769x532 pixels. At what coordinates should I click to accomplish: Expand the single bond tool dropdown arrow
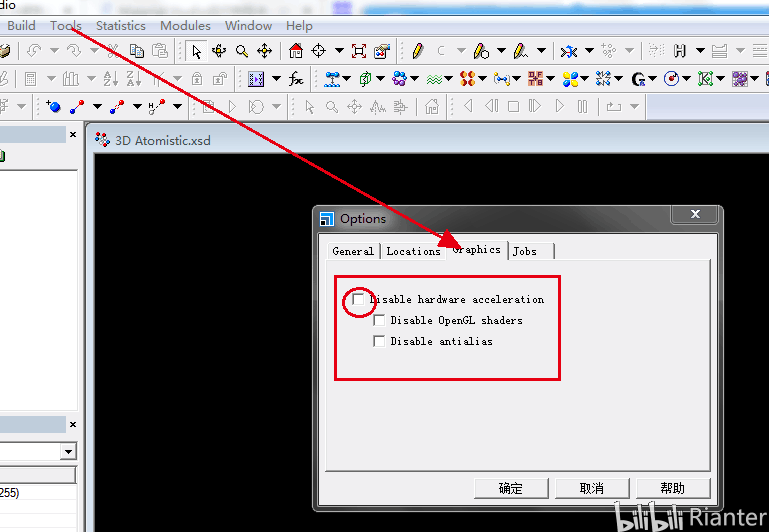[97, 106]
